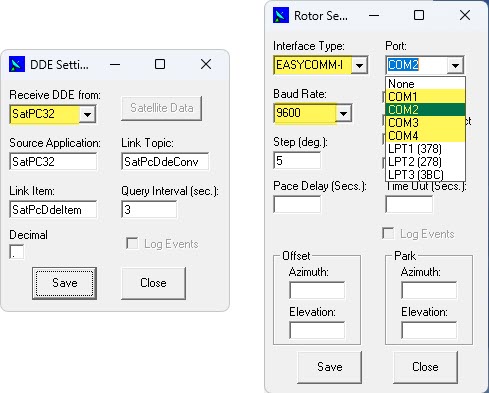Choose COM2 from the Port list
The height and width of the screenshot is (393, 489).
click(425, 110)
